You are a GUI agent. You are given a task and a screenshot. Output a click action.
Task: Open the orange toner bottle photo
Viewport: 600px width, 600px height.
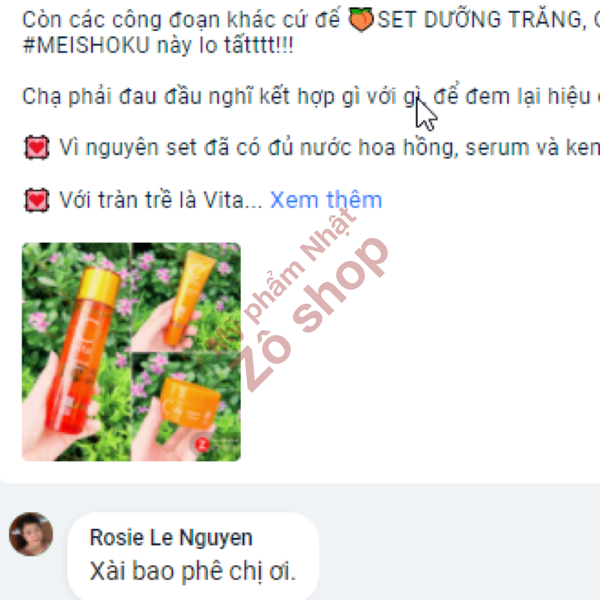pos(76,352)
